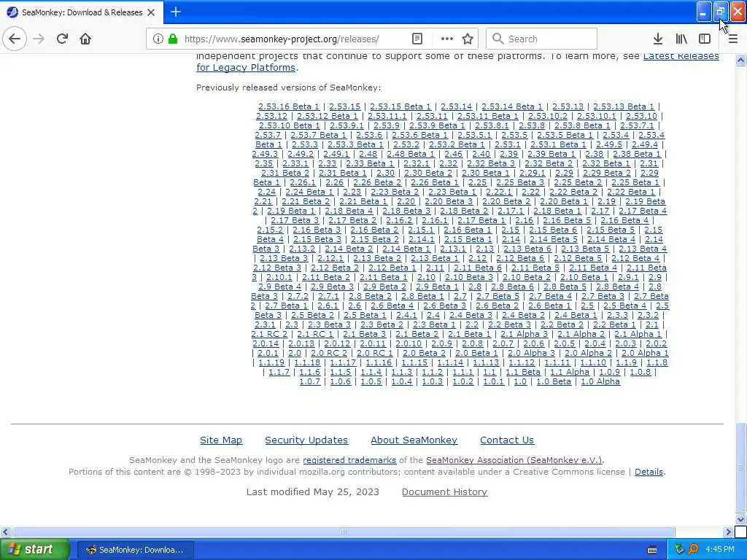Open the 2.48 release link
The image size is (747, 560).
368,154
